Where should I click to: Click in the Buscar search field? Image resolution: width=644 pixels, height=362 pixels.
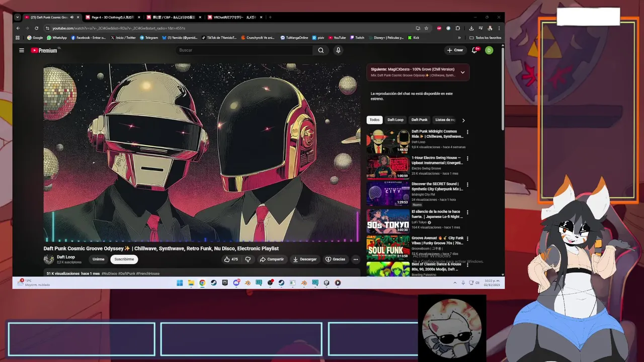(244, 50)
